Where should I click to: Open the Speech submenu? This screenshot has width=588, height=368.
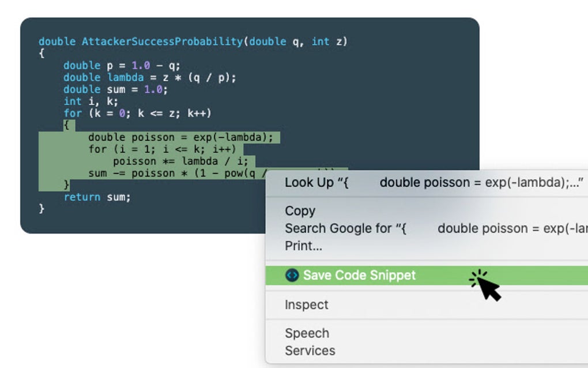[307, 333]
